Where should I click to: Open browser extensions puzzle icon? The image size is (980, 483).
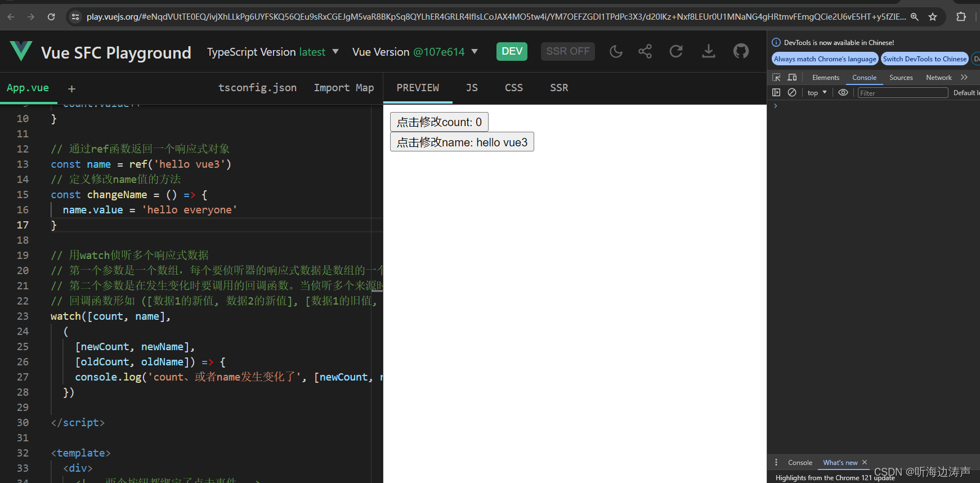tap(961, 17)
